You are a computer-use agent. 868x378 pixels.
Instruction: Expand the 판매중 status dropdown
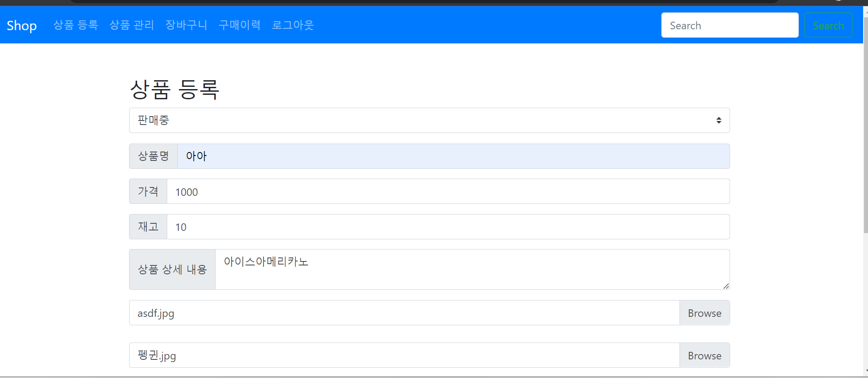point(429,120)
